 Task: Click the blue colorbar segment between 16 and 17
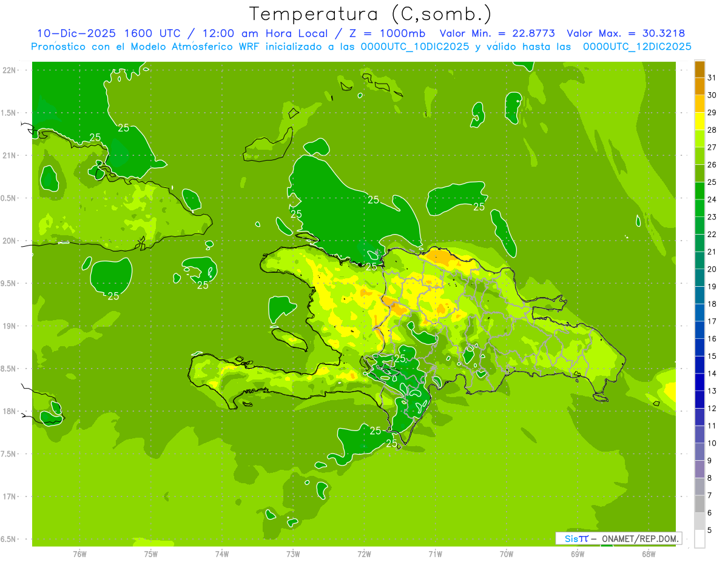(x=699, y=330)
